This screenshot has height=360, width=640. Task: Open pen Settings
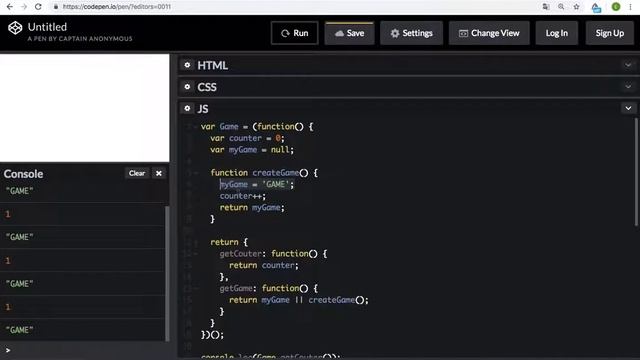pyautogui.click(x=411, y=33)
